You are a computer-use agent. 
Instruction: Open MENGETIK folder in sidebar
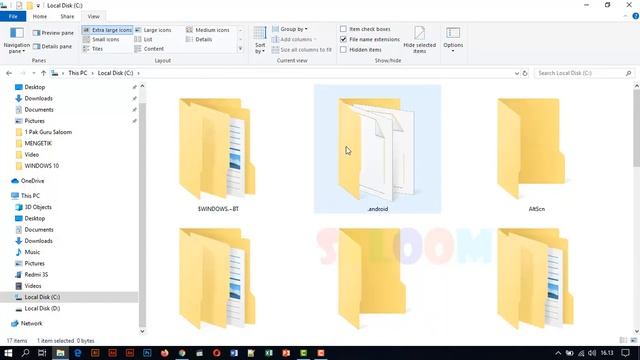(x=38, y=143)
